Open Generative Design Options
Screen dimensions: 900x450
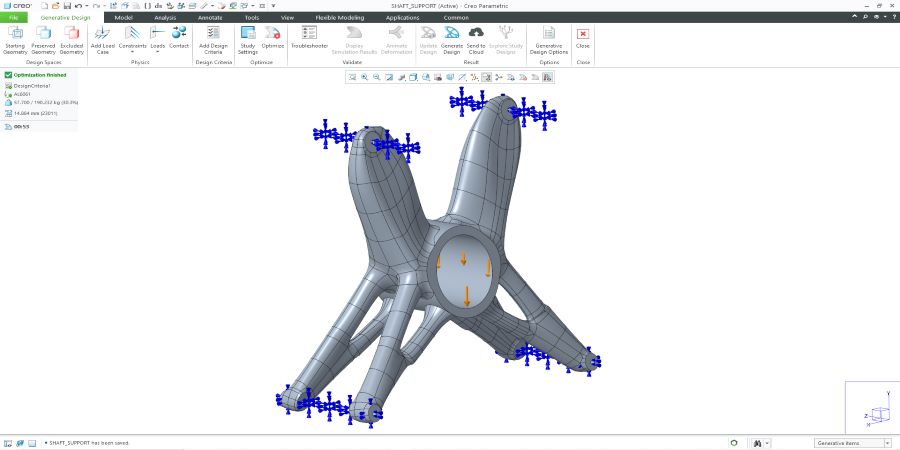coord(549,39)
